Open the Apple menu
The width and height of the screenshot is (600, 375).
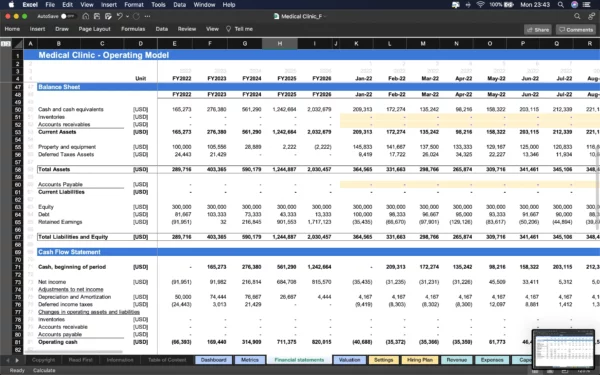[11, 5]
